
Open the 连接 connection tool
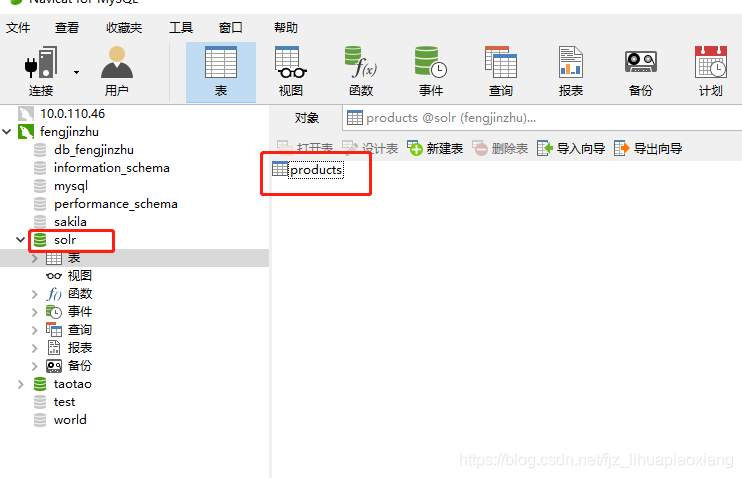[x=41, y=71]
